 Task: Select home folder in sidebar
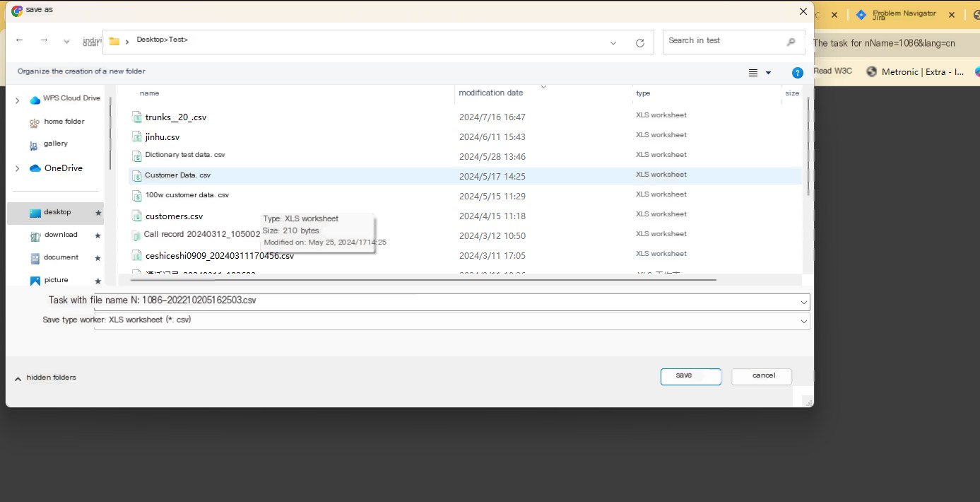[x=57, y=122]
